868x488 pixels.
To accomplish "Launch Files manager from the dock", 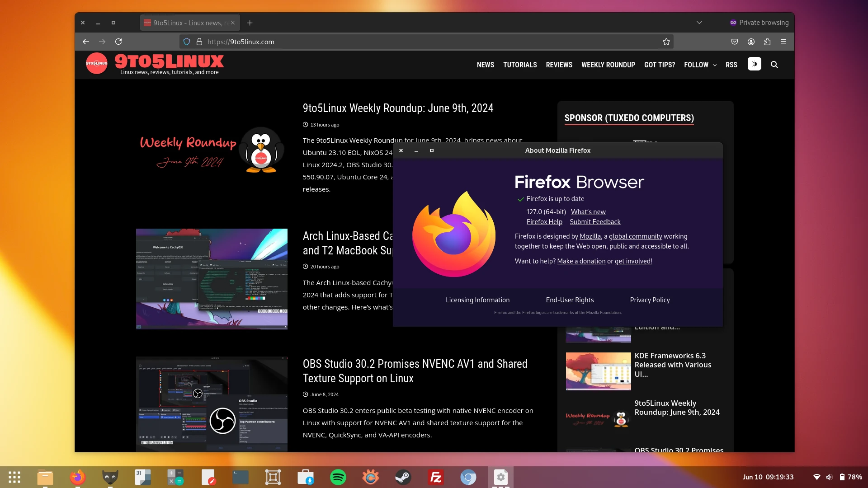I will pos(45,477).
